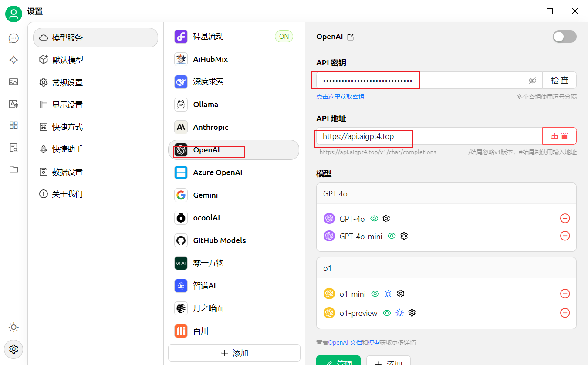Select Azure OpenAI provider
The height and width of the screenshot is (365, 588).
(x=233, y=172)
